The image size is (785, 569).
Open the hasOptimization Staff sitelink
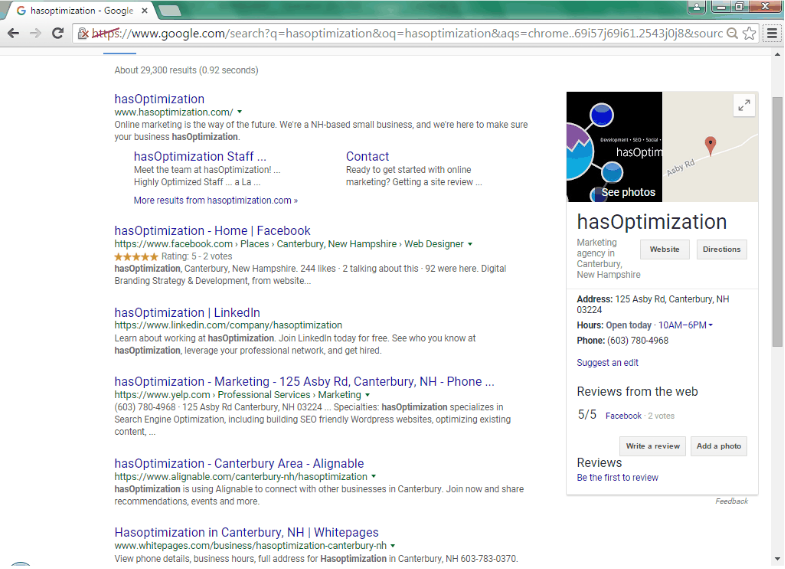pos(200,156)
